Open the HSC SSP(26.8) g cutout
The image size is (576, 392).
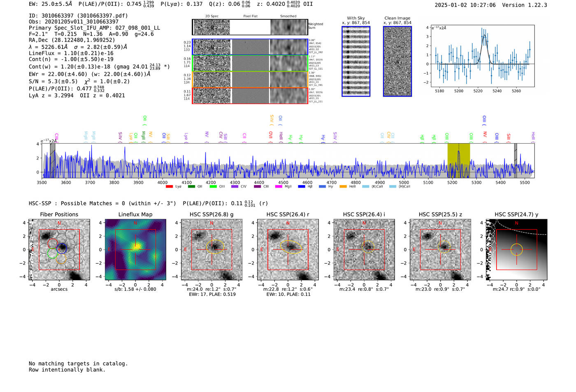coord(212,250)
